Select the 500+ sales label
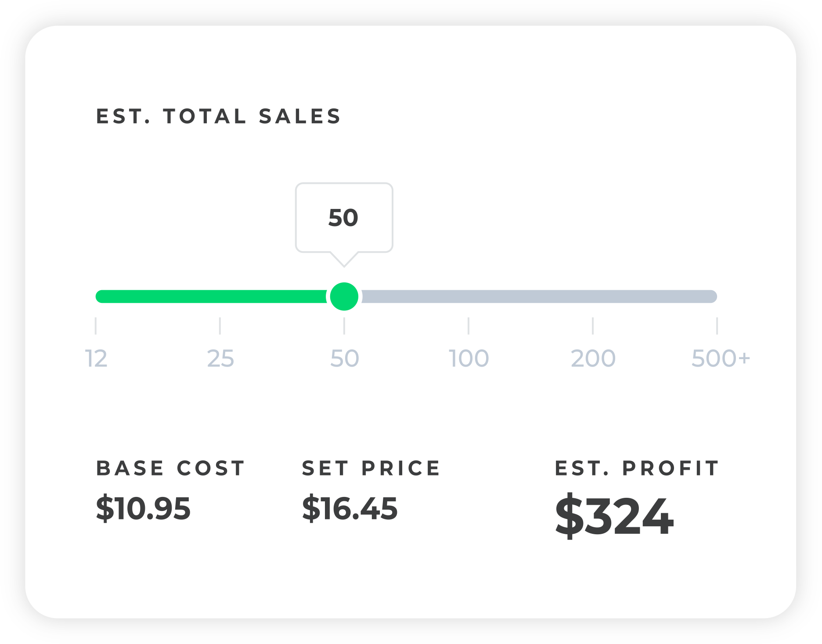This screenshot has height=644, width=822. [720, 359]
